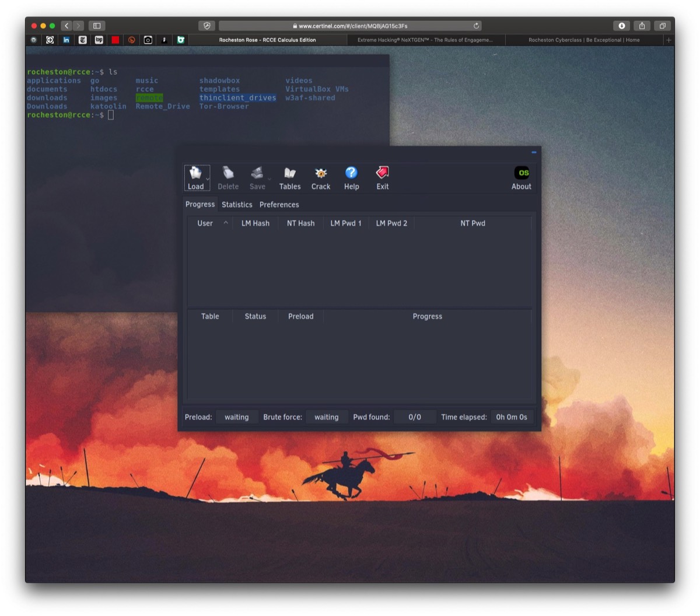Reload the page with the refresh icon
700x616 pixels.
pos(477,26)
